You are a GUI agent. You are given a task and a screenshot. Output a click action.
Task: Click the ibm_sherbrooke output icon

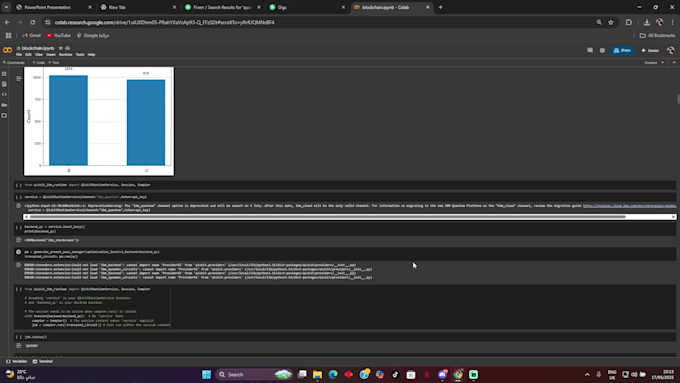click(x=19, y=240)
